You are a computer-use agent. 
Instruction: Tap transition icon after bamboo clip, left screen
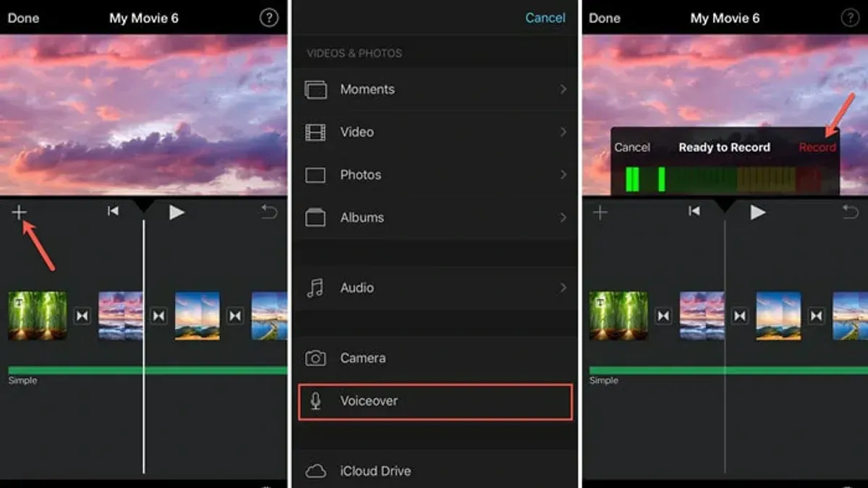[x=82, y=316]
